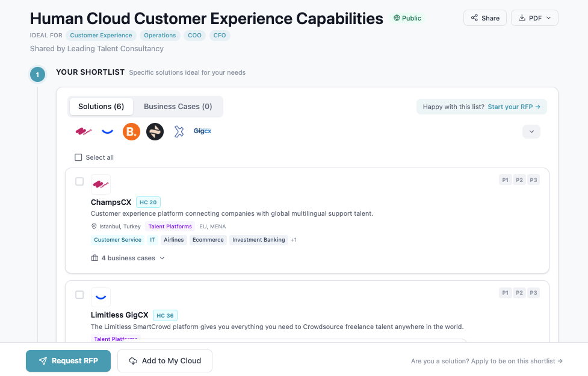588x376 pixels.
Task: Open the PDF download dropdown
Action: point(534,18)
